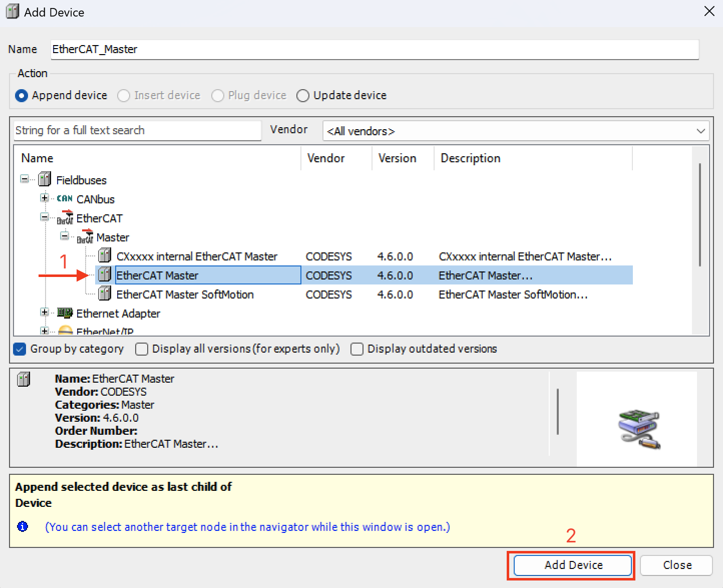Click the EtherCAT category icon
This screenshot has height=588, width=723.
coord(65,218)
